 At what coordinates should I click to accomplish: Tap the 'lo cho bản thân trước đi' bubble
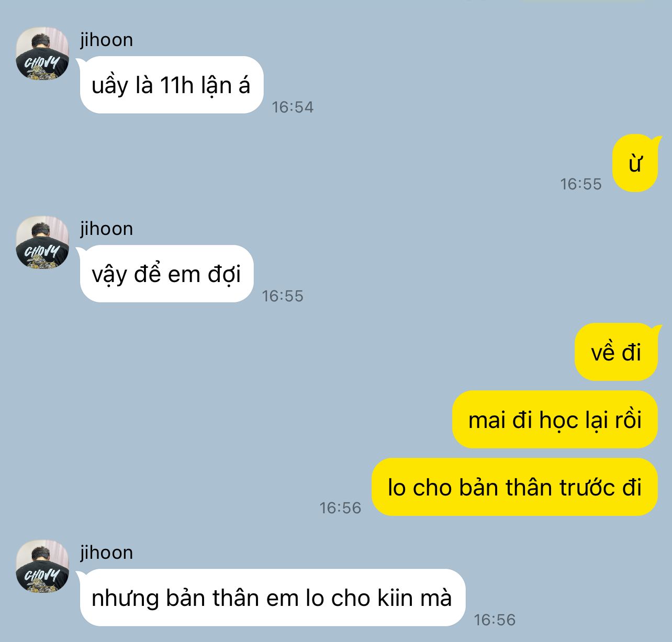514,487
